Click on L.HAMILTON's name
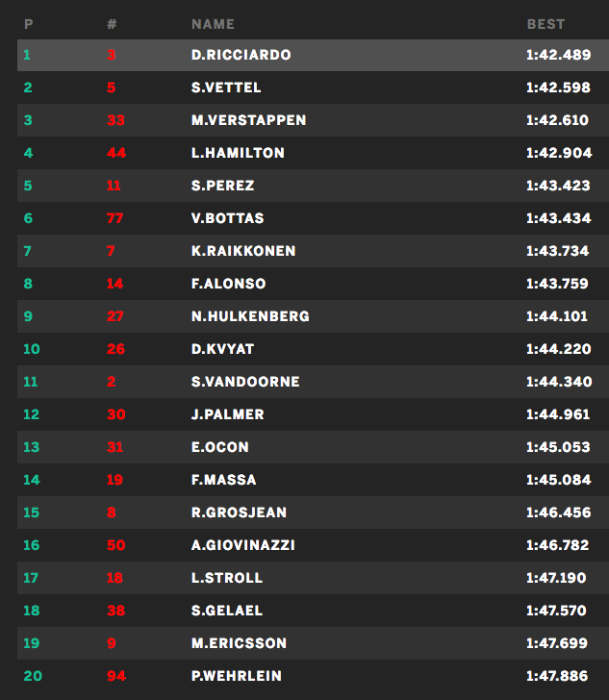The image size is (609, 700). (238, 153)
